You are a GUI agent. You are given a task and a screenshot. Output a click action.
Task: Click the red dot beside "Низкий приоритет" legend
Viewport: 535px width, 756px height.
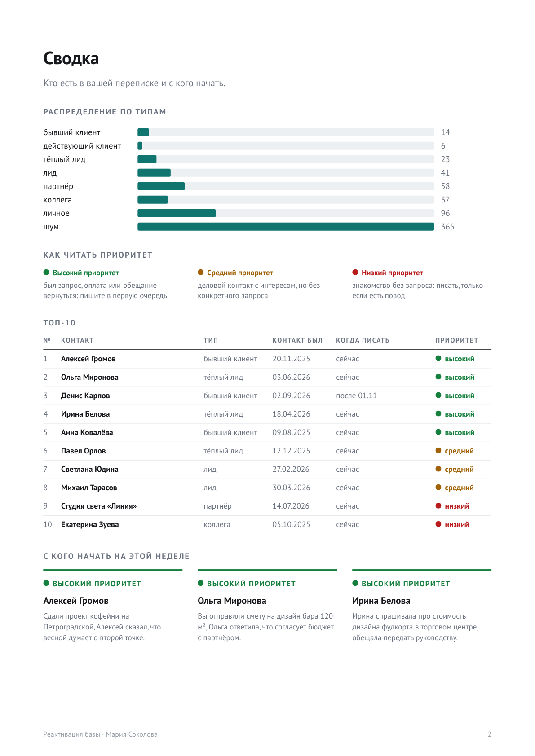pos(355,273)
